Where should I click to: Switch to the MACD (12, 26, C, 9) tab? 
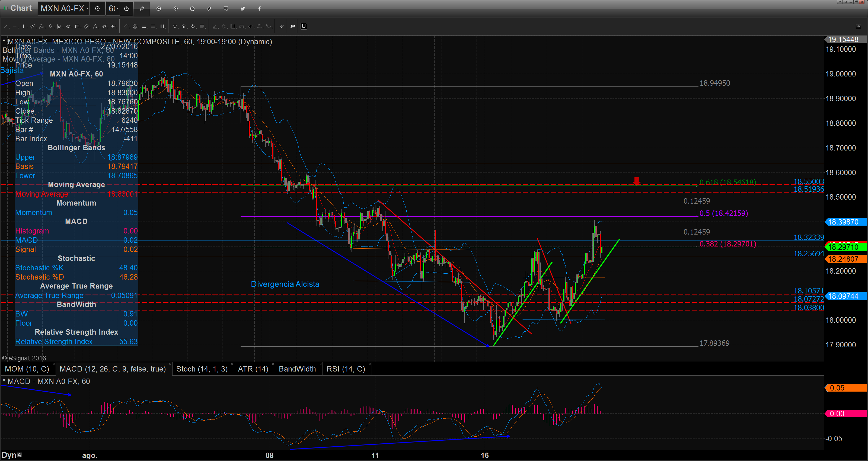pos(113,369)
